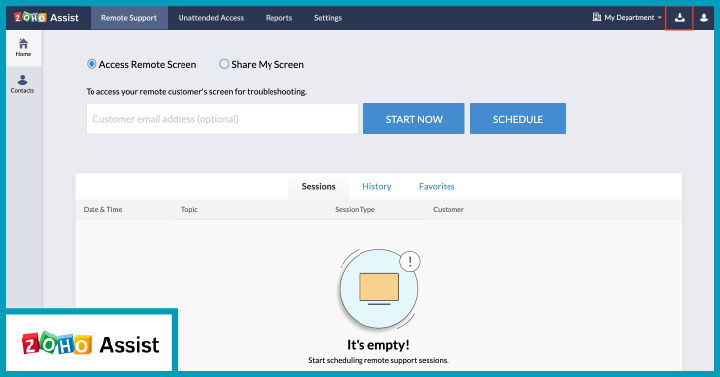The width and height of the screenshot is (720, 377).
Task: Click the download icon in top bar
Action: [680, 18]
